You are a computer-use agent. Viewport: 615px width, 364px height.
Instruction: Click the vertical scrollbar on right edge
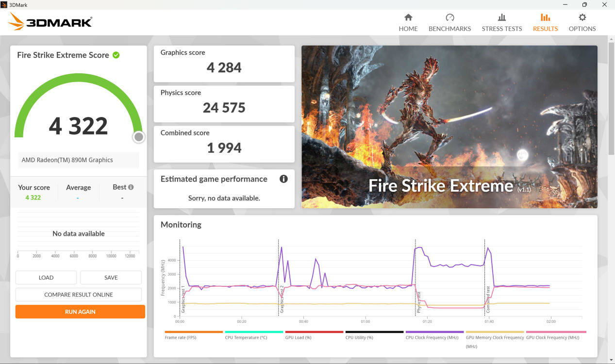[x=611, y=97]
